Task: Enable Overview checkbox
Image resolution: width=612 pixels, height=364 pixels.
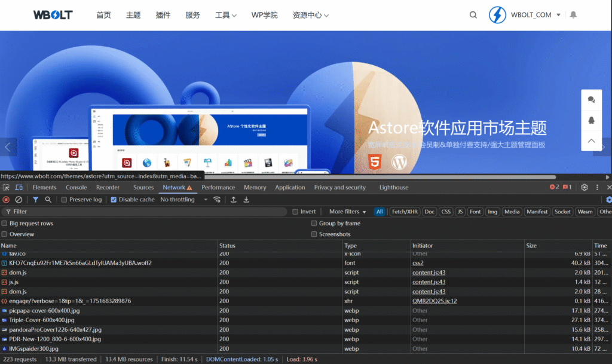Action: tap(4, 234)
